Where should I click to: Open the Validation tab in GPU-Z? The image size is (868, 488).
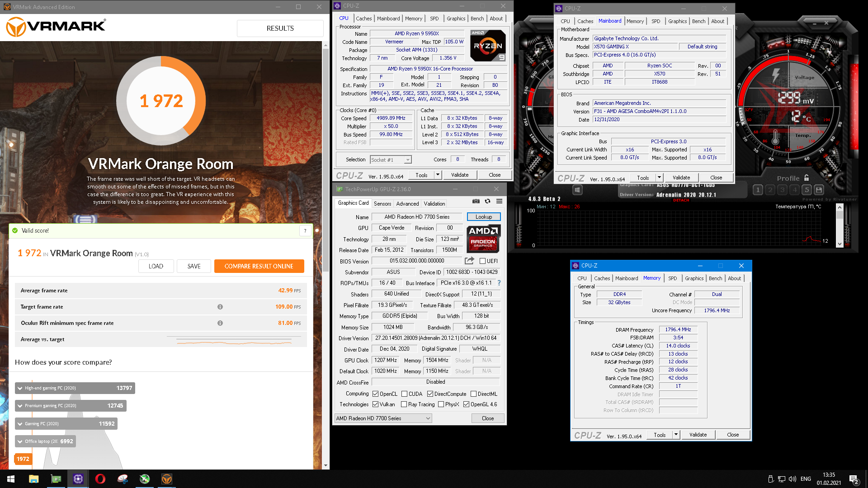(x=434, y=204)
